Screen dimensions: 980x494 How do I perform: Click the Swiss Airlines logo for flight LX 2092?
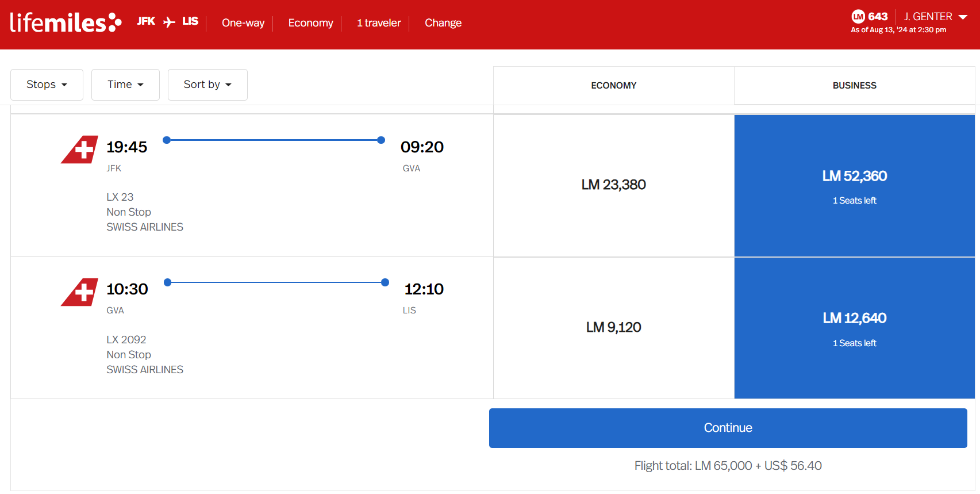pos(79,292)
